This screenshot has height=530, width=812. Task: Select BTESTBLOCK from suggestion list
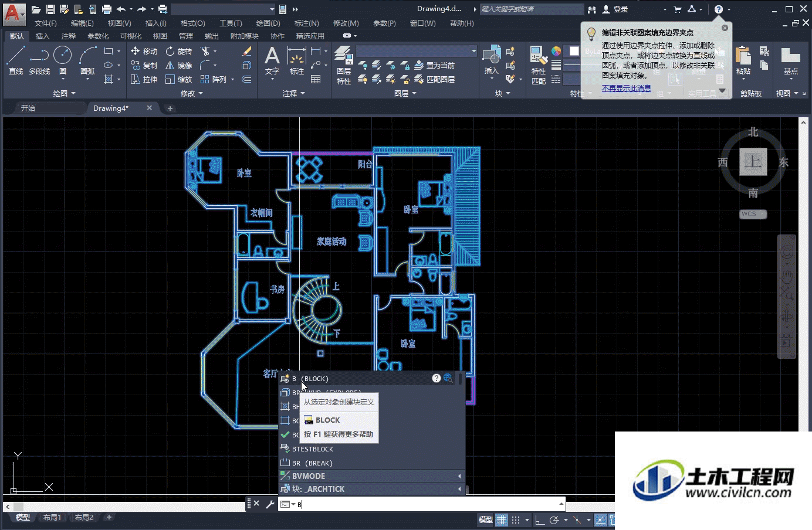(x=372, y=449)
